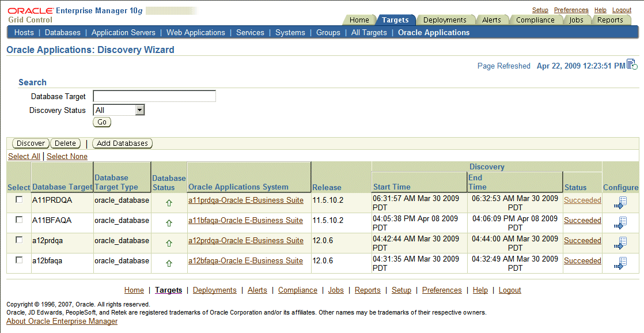Viewport: 644px width, 333px height.
Task: Switch to the Home tab
Action: pos(359,20)
